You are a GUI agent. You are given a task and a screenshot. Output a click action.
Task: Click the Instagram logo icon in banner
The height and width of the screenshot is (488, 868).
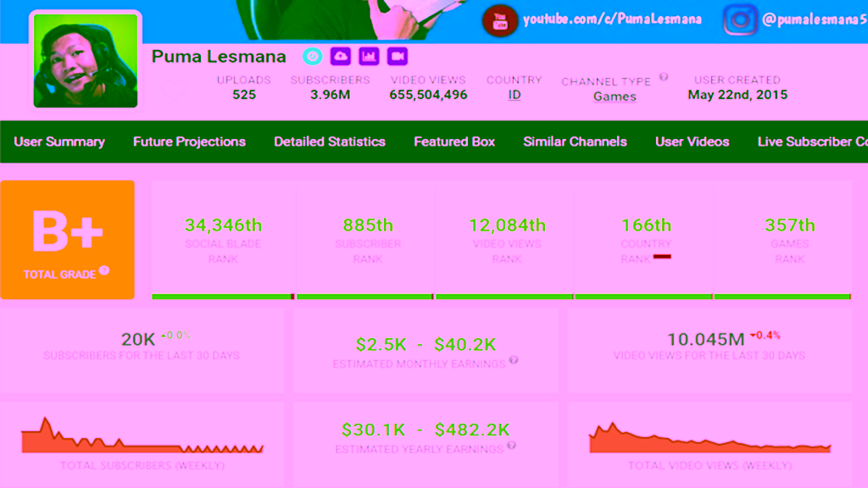click(740, 20)
